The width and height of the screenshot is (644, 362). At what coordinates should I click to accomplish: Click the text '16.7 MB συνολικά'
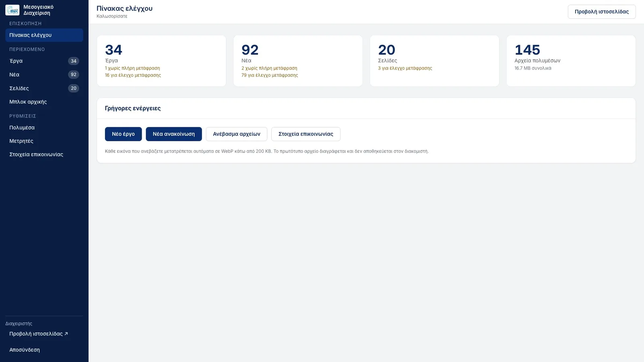pos(533,68)
